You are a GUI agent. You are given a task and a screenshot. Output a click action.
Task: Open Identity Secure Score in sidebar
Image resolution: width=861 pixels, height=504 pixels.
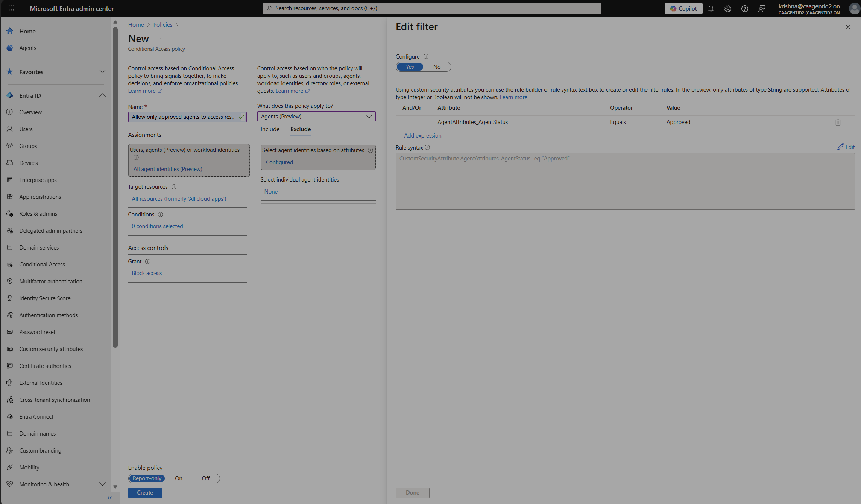[45, 298]
